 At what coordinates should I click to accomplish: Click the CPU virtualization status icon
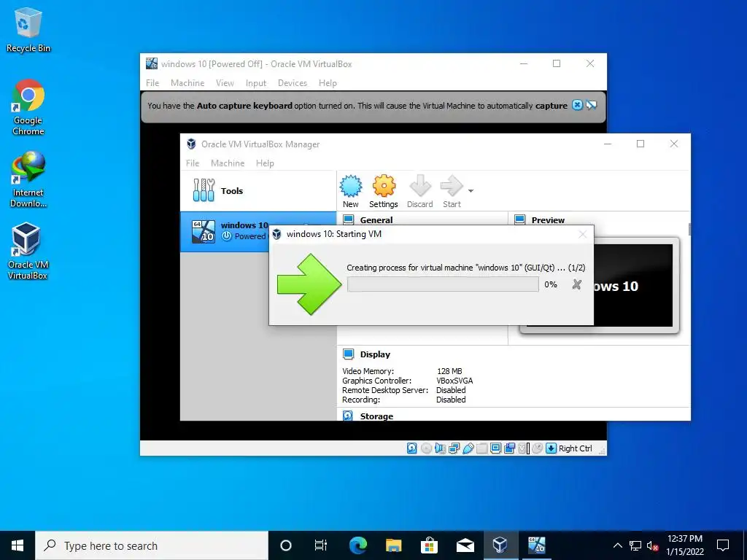coord(524,448)
